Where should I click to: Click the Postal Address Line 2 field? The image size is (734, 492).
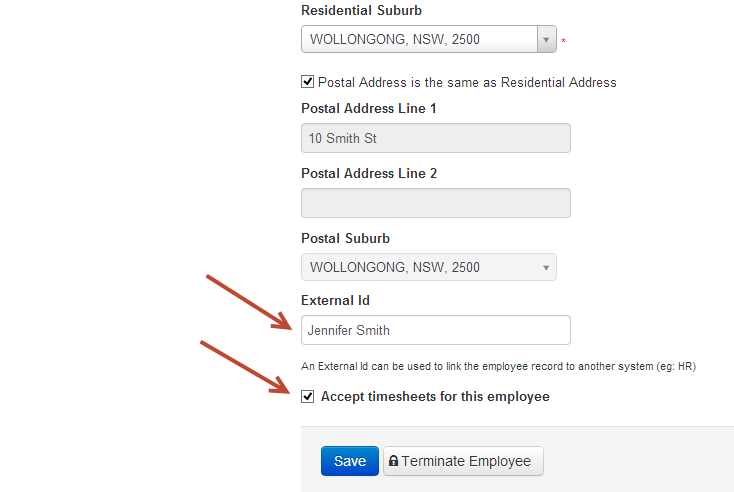click(435, 203)
